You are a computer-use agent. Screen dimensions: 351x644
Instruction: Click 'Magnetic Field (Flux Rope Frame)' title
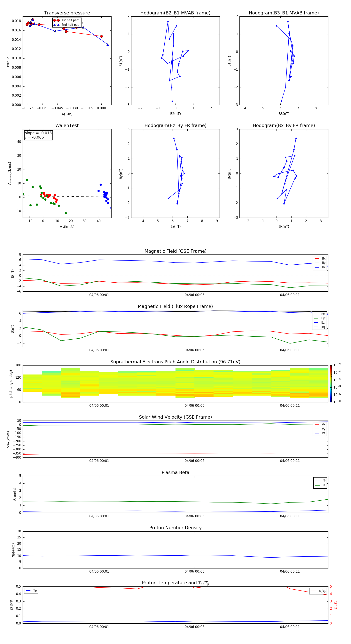point(175,307)
